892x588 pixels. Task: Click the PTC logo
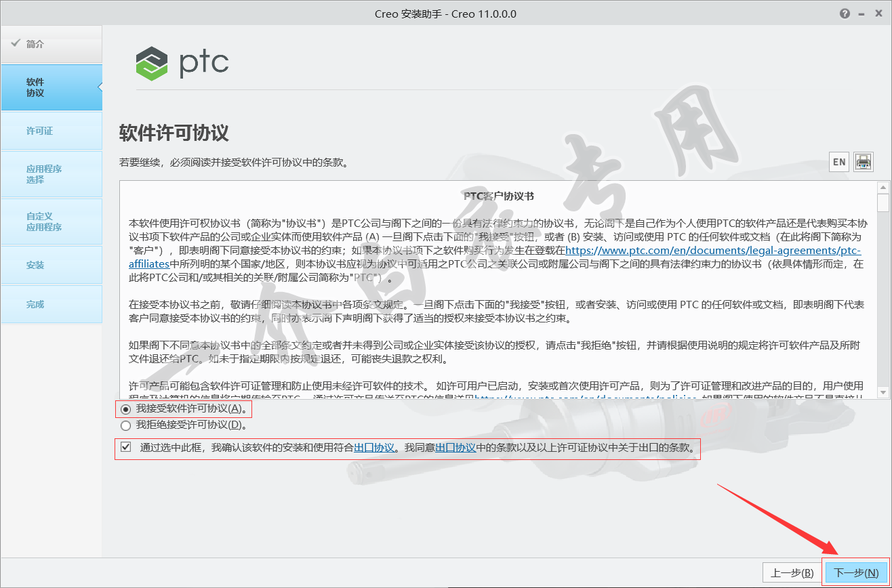pos(182,63)
